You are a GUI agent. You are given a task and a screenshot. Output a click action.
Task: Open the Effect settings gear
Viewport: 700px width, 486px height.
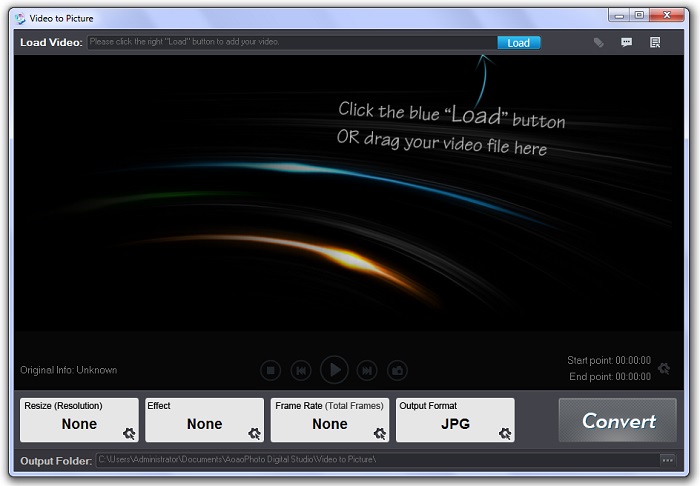(254, 433)
